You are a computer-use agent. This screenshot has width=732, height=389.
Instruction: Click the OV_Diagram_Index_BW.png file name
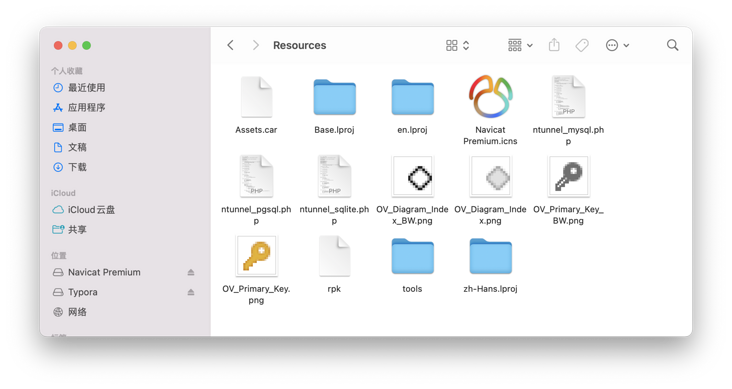tap(412, 215)
